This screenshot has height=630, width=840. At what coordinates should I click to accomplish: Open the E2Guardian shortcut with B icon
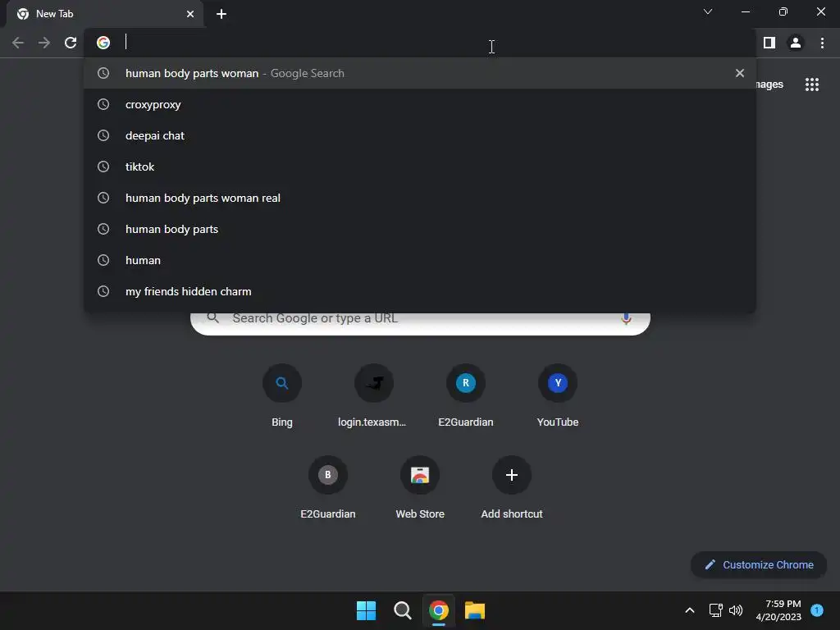[328, 488]
